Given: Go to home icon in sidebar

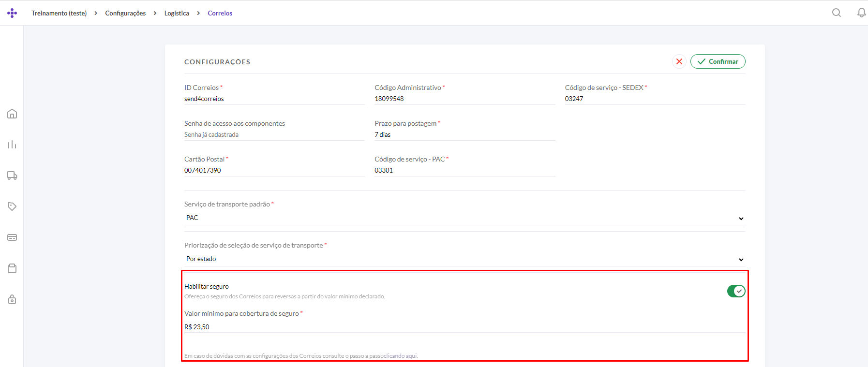Looking at the screenshot, I should coord(12,114).
